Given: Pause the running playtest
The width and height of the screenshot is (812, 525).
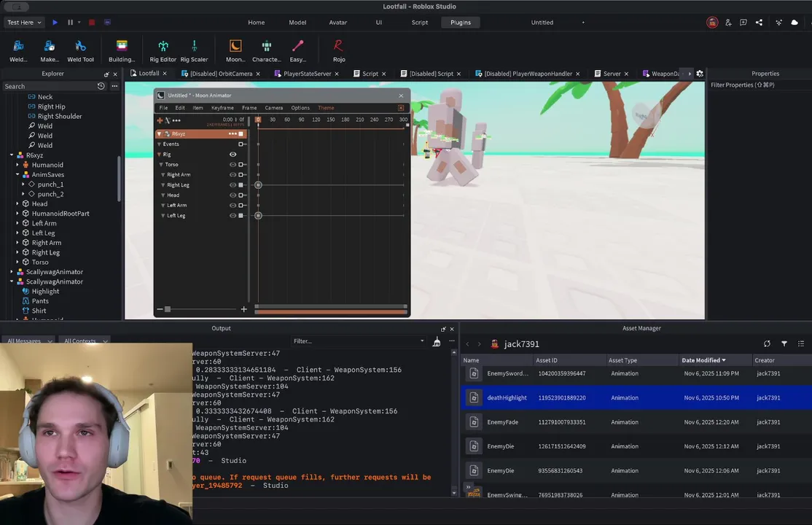Looking at the screenshot, I should [x=71, y=23].
